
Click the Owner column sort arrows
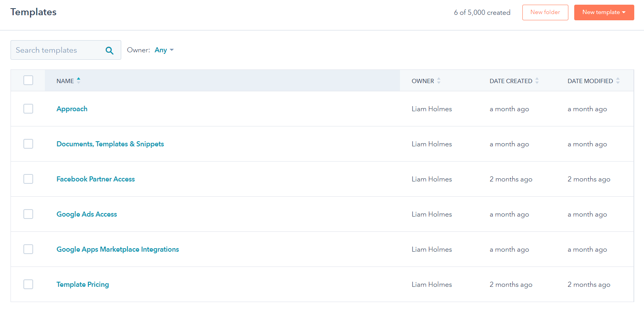439,81
